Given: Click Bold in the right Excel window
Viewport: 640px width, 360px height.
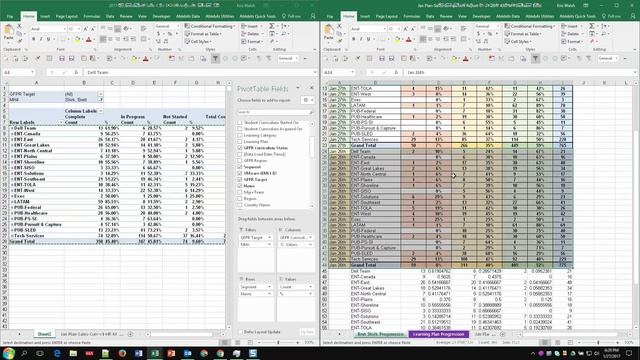Looking at the screenshot, I should (353, 40).
